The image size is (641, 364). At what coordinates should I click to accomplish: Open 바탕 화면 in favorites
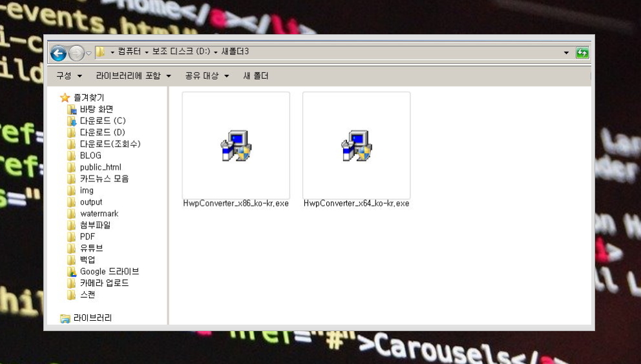[96, 109]
